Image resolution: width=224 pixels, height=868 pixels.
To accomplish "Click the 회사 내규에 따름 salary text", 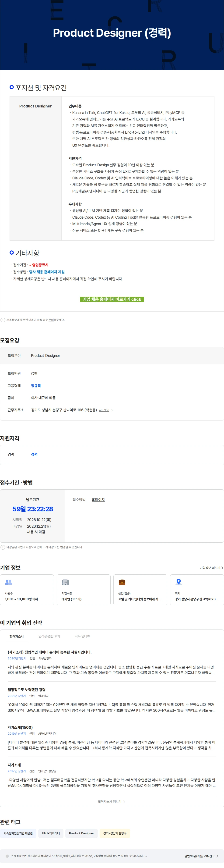I will pyautogui.click(x=43, y=398).
